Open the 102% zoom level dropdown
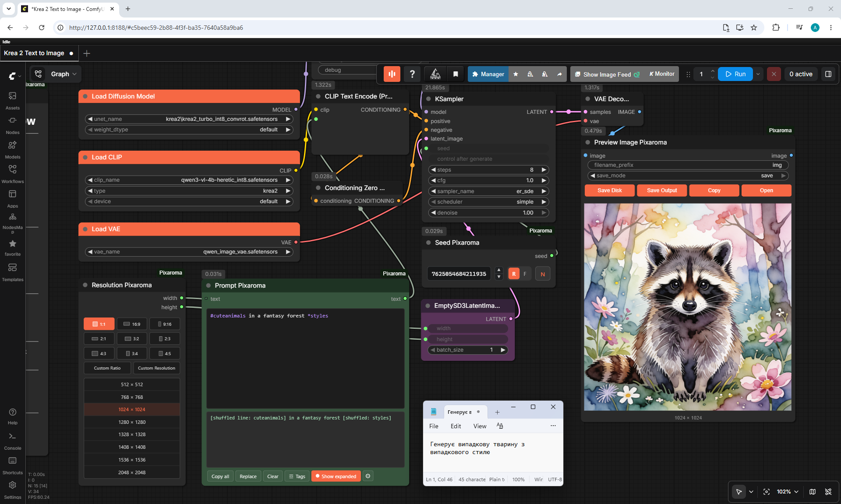 (788, 492)
